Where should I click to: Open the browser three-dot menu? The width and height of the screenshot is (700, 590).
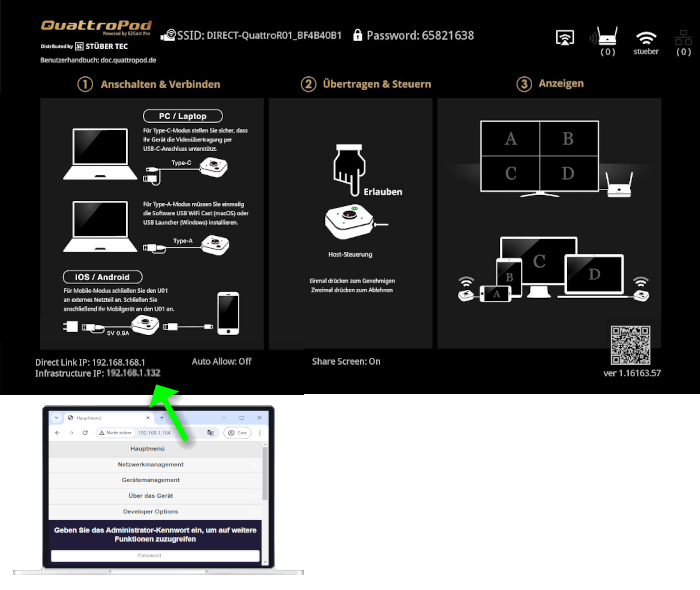tap(260, 432)
